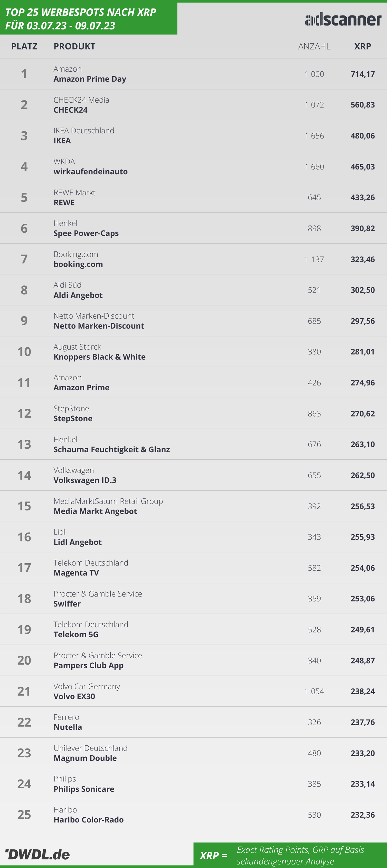Click the green title banner heading
The image size is (387, 868).
81,19
